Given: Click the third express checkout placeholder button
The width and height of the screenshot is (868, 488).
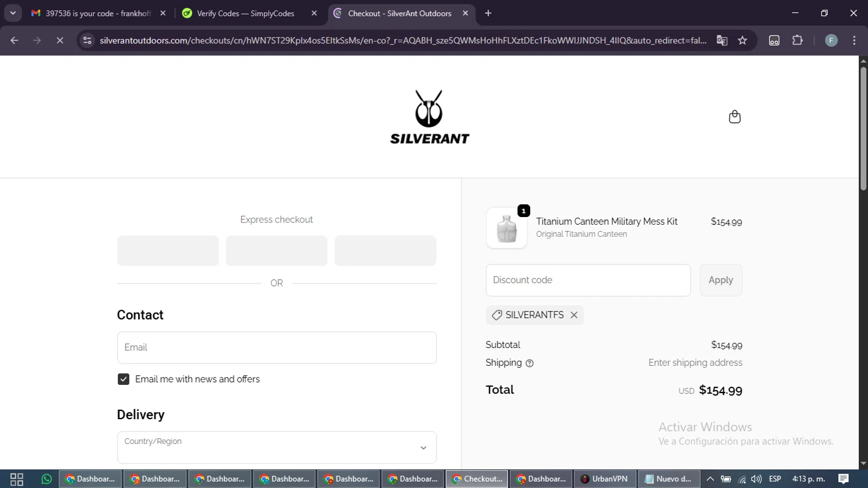Looking at the screenshot, I should 385,251.
